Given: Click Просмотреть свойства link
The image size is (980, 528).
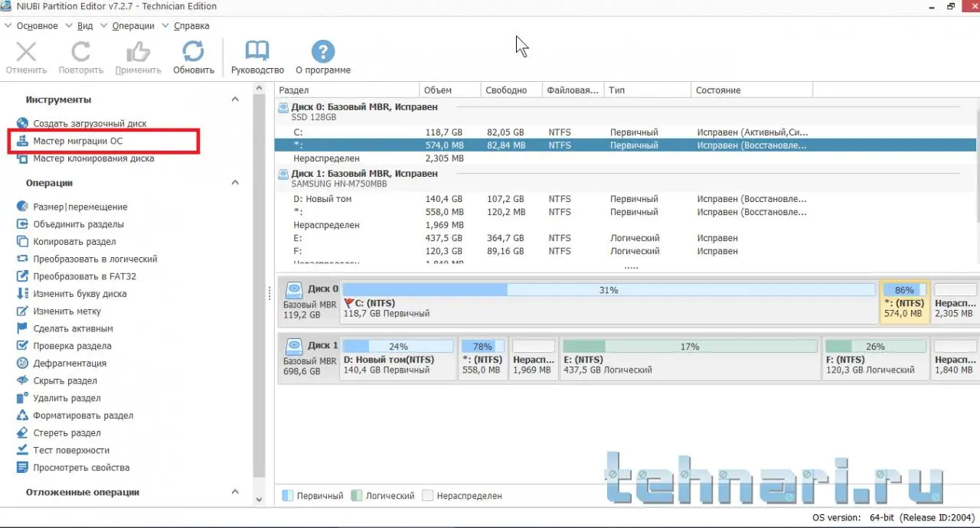Looking at the screenshot, I should (81, 468).
